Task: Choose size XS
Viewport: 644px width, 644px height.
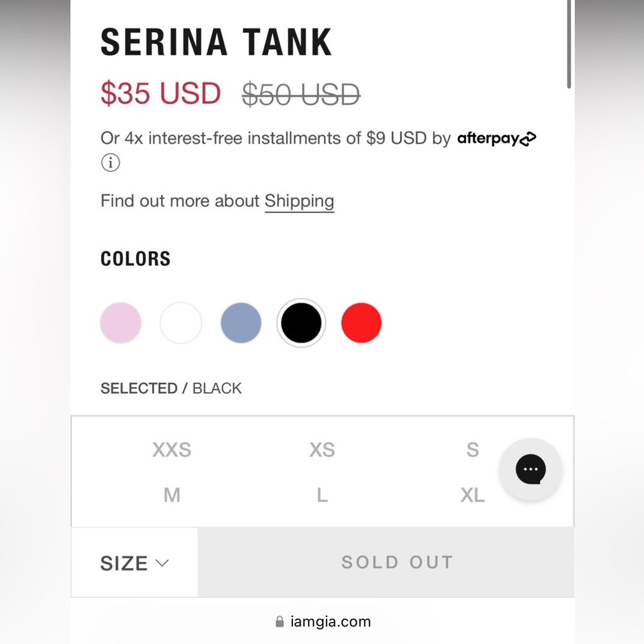Action: click(322, 450)
